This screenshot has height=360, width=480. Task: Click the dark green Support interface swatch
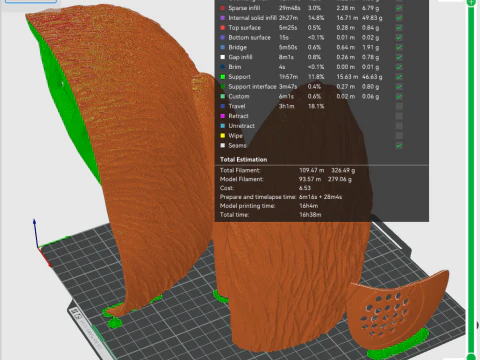pos(223,87)
